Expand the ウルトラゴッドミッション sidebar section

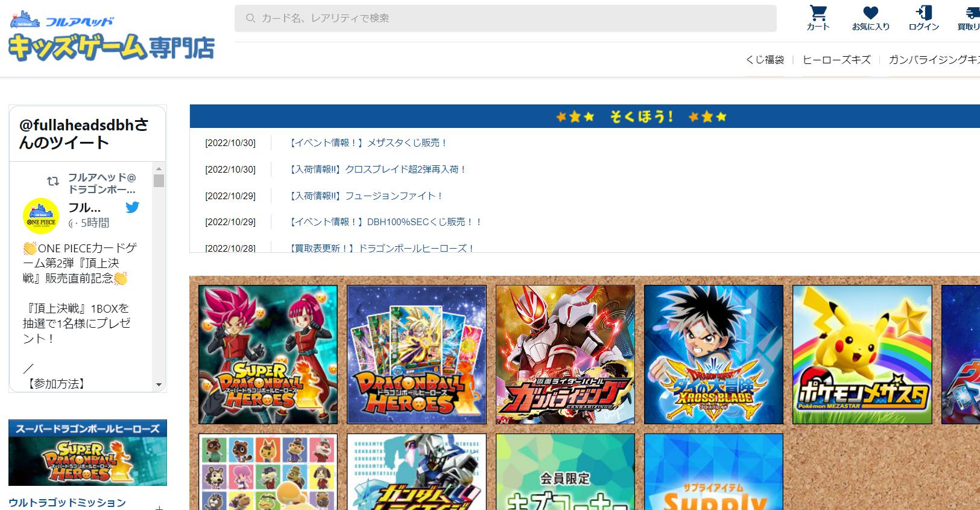coord(159,506)
